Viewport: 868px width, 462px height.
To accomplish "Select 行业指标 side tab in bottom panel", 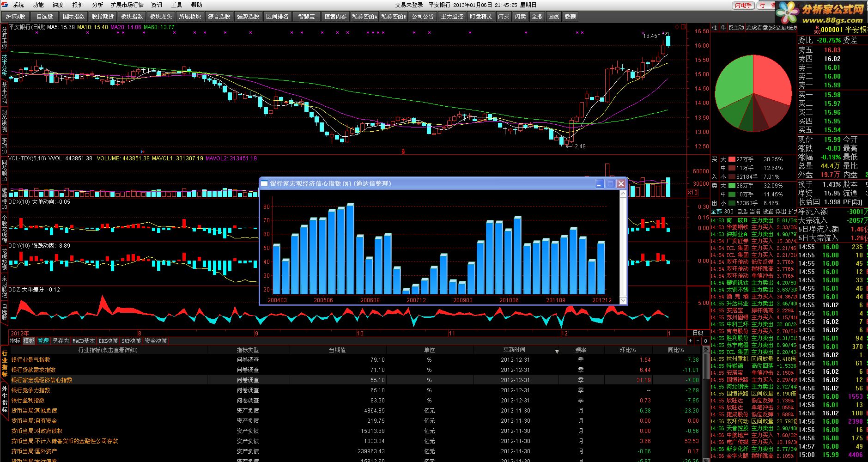I will point(5,363).
